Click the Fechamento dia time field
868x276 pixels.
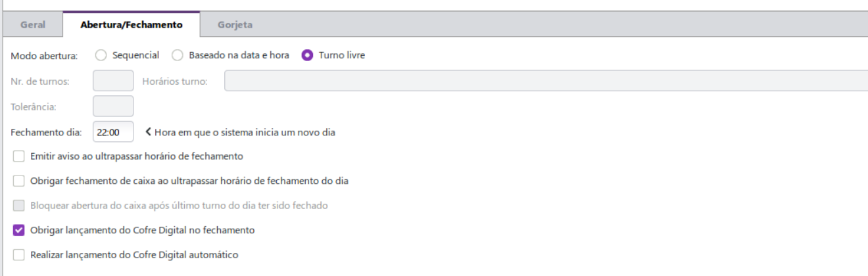click(113, 132)
